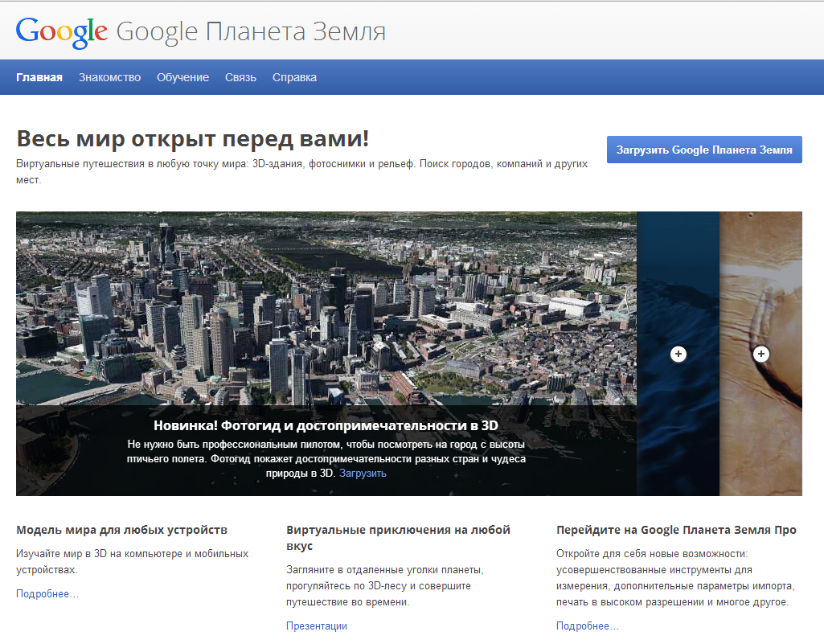This screenshot has height=644, width=824.
Task: Open the Презентации link
Action: [x=317, y=626]
